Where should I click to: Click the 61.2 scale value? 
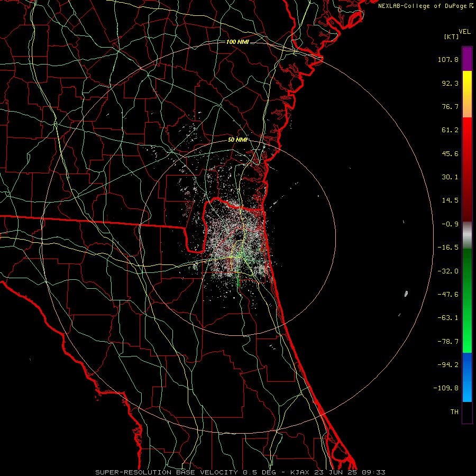pos(450,130)
